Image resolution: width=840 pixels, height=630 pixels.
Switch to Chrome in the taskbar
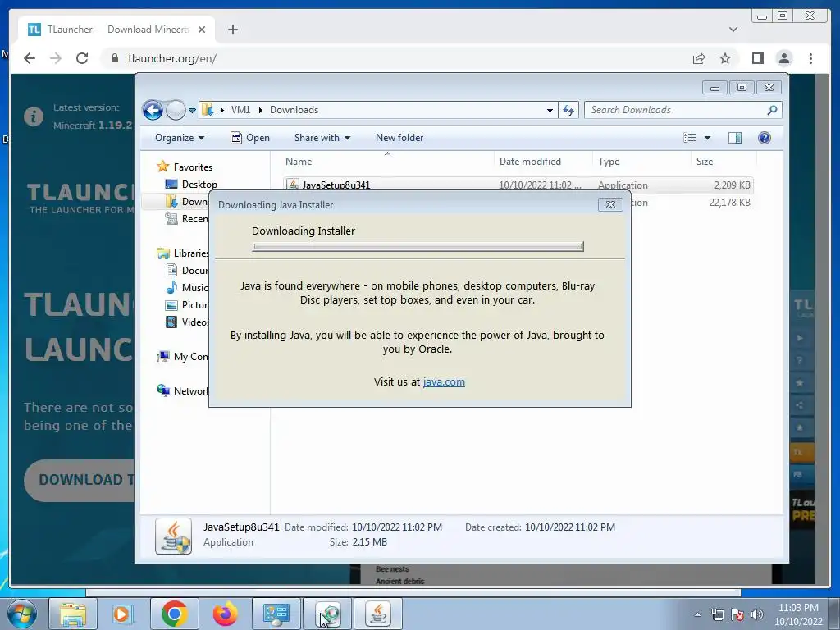pyautogui.click(x=174, y=614)
